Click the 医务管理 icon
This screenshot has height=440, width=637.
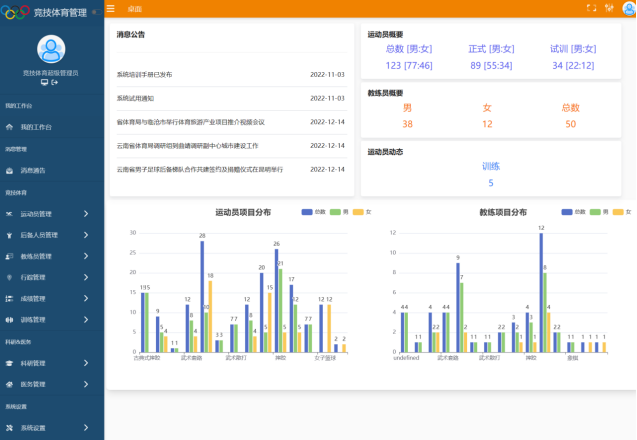click(9, 384)
